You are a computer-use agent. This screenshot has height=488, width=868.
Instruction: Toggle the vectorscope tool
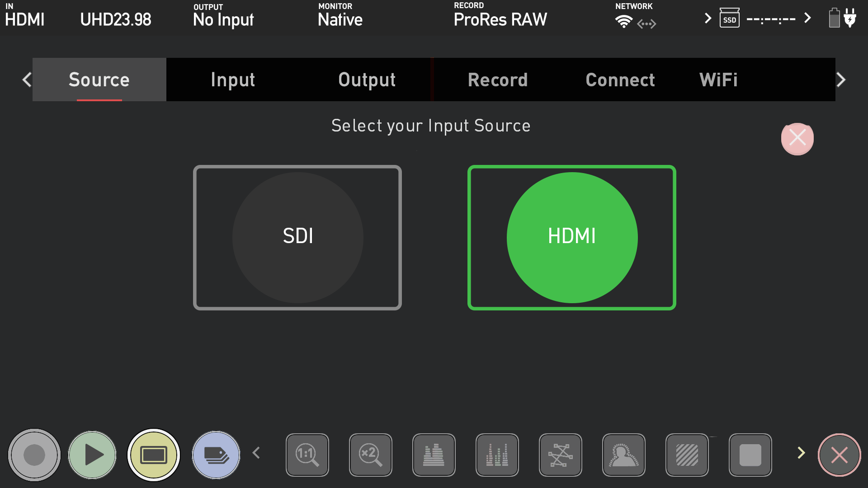click(561, 455)
